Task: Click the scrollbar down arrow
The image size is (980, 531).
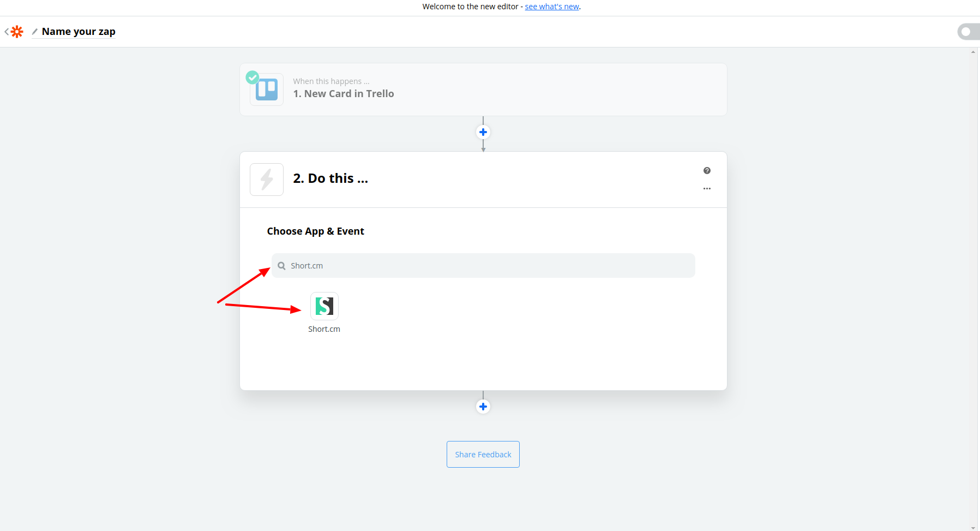Action: pyautogui.click(x=973, y=528)
